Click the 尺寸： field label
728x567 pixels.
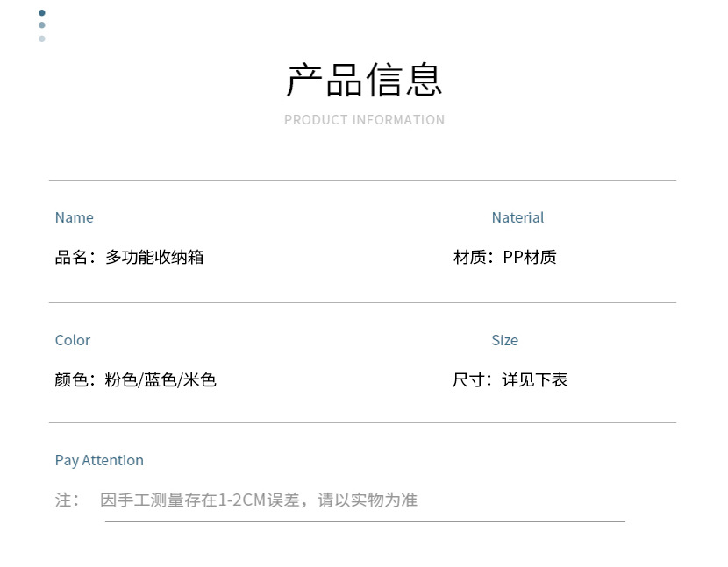point(473,379)
